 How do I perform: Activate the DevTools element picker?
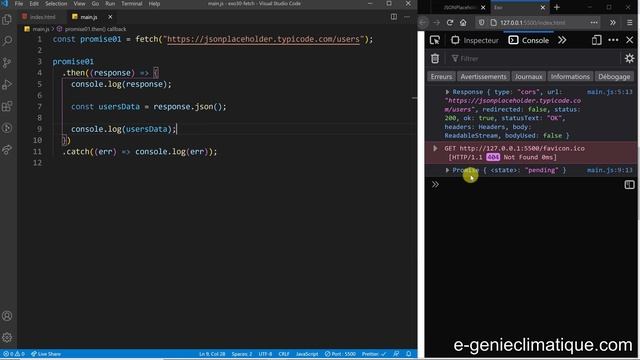435,40
